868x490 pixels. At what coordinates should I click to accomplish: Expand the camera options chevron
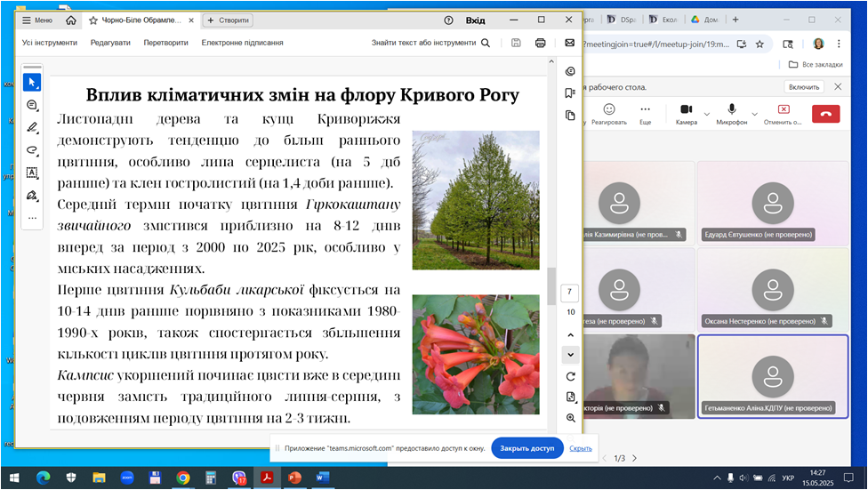click(x=707, y=113)
